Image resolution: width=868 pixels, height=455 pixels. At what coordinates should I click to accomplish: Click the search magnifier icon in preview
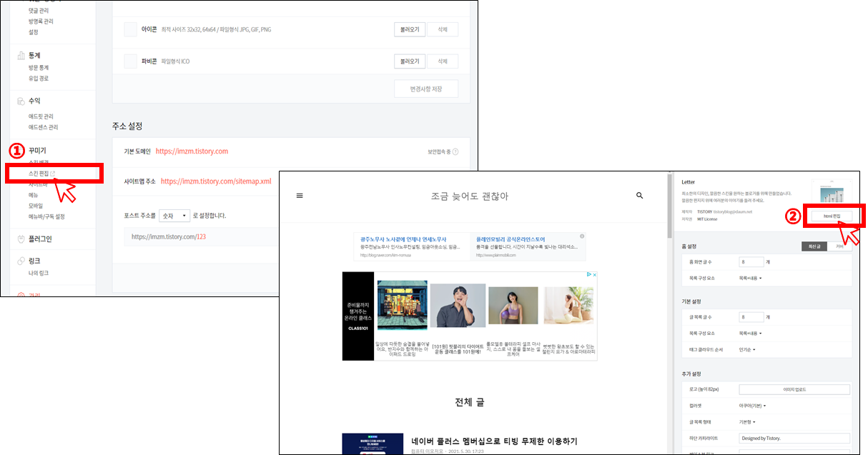639,195
